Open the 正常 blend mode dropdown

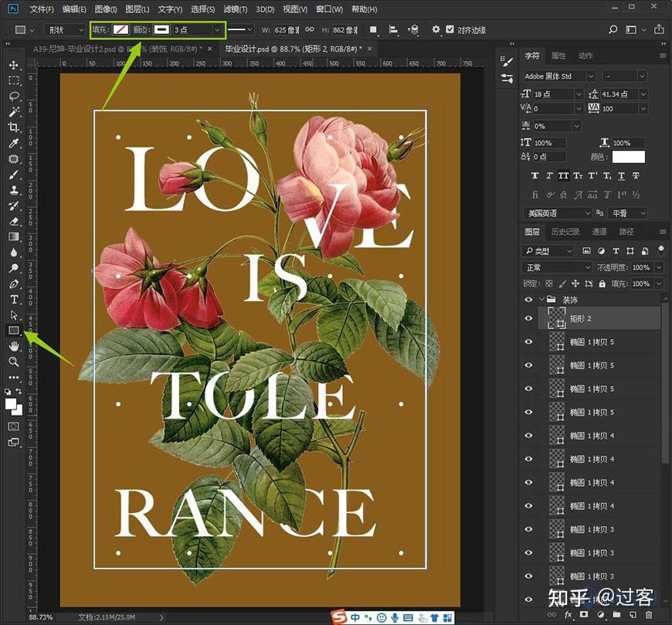(x=557, y=267)
